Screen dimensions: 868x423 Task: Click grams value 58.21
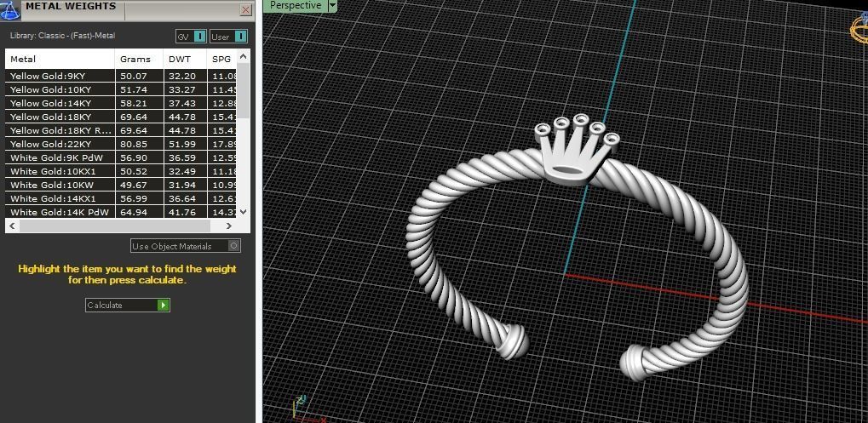coord(134,103)
